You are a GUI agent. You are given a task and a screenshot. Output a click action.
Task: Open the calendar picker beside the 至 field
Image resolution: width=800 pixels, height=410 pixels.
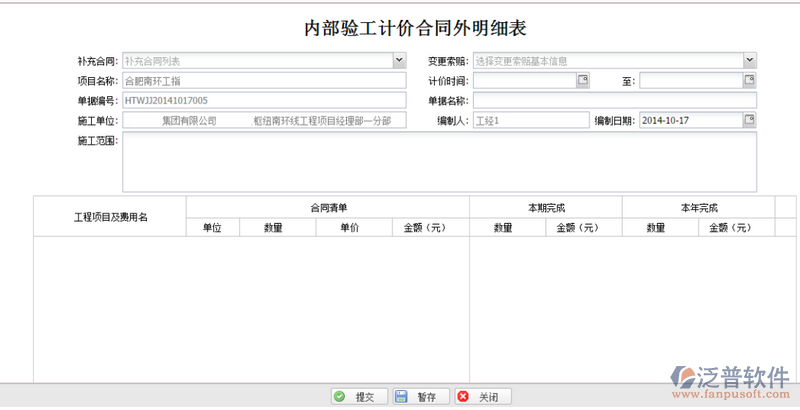749,80
